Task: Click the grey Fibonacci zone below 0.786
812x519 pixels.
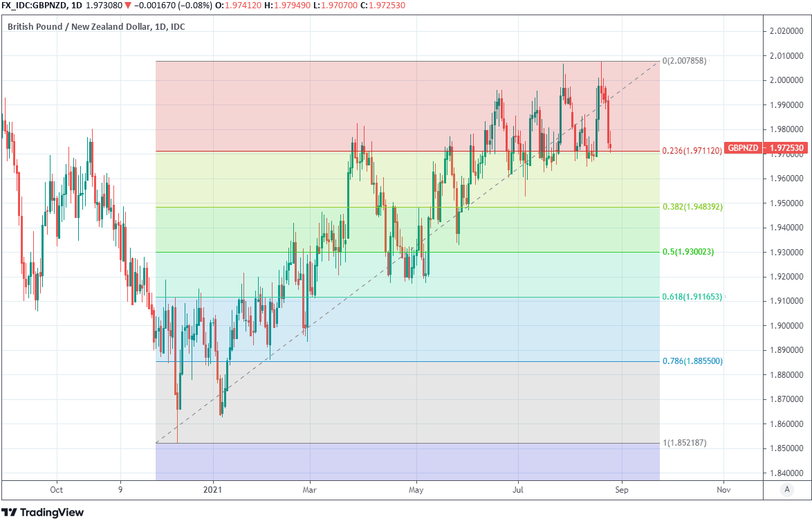Action: point(415,401)
